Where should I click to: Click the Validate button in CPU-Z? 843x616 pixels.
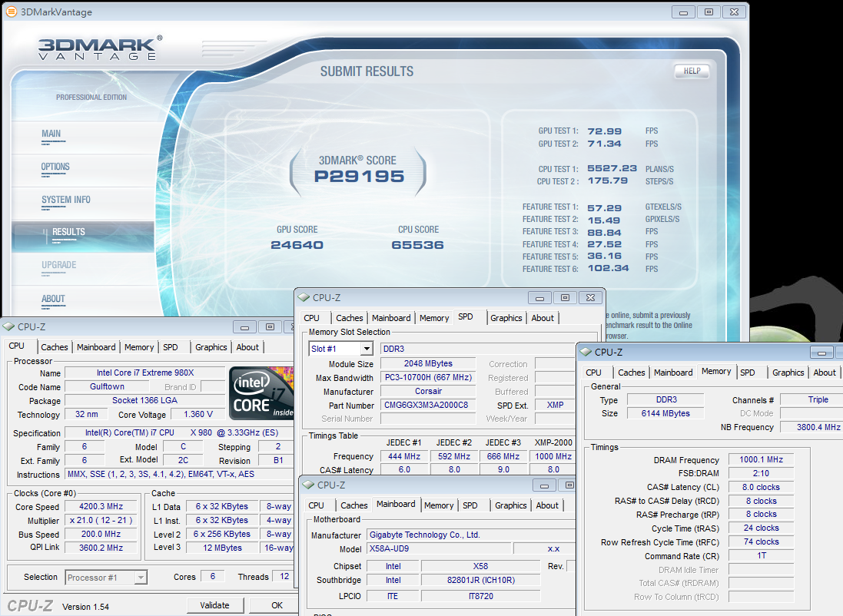tap(215, 605)
